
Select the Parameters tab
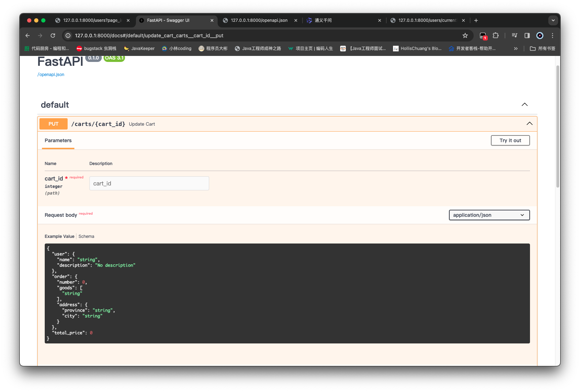click(x=58, y=140)
